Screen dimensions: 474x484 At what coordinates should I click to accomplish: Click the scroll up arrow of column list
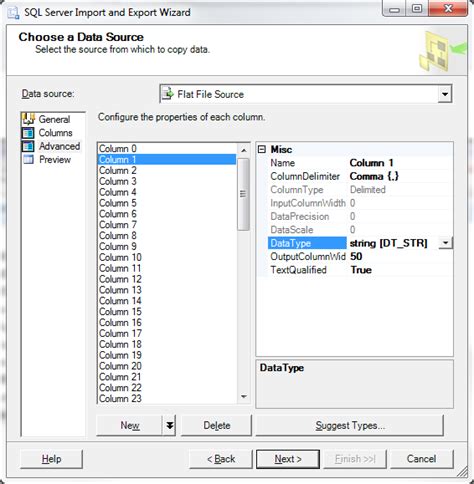click(244, 150)
